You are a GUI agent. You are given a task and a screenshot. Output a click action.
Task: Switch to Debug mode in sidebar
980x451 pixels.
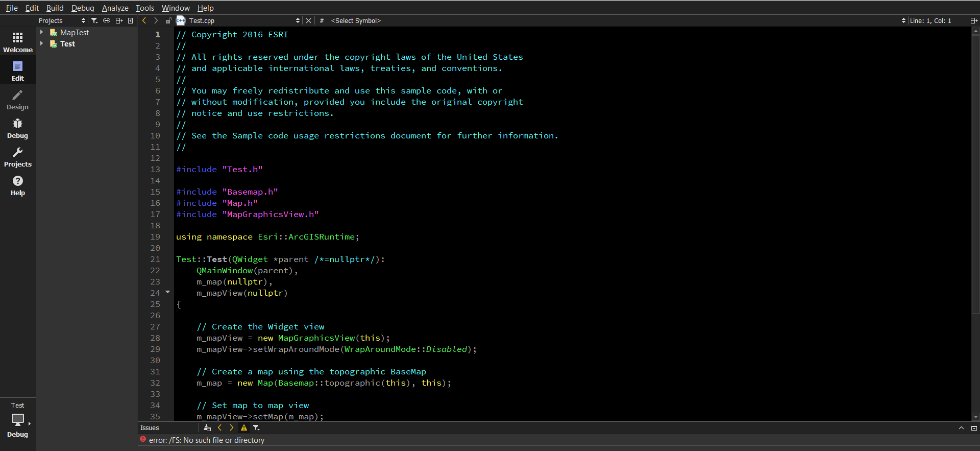[x=18, y=128]
